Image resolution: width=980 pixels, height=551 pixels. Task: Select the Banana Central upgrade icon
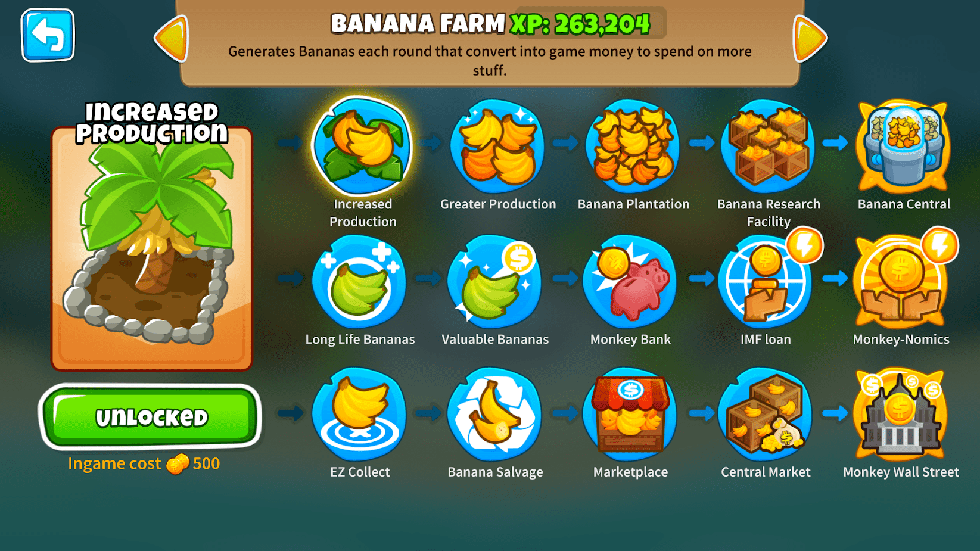click(x=903, y=147)
